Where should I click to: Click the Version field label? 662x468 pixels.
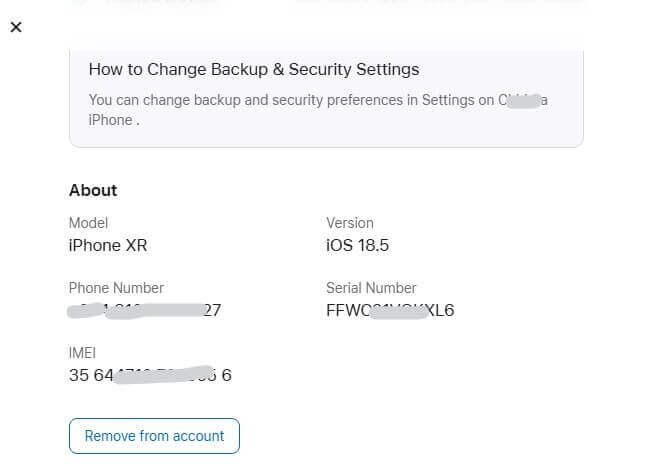click(350, 223)
